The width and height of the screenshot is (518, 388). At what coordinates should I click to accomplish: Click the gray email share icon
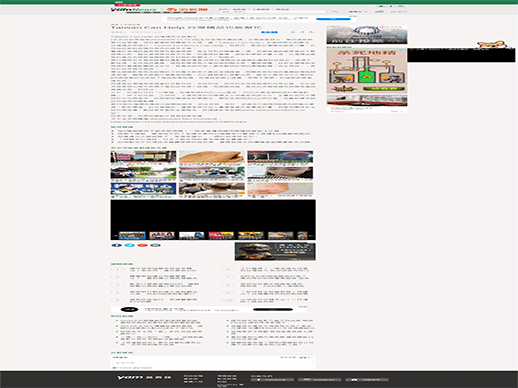[x=155, y=245]
